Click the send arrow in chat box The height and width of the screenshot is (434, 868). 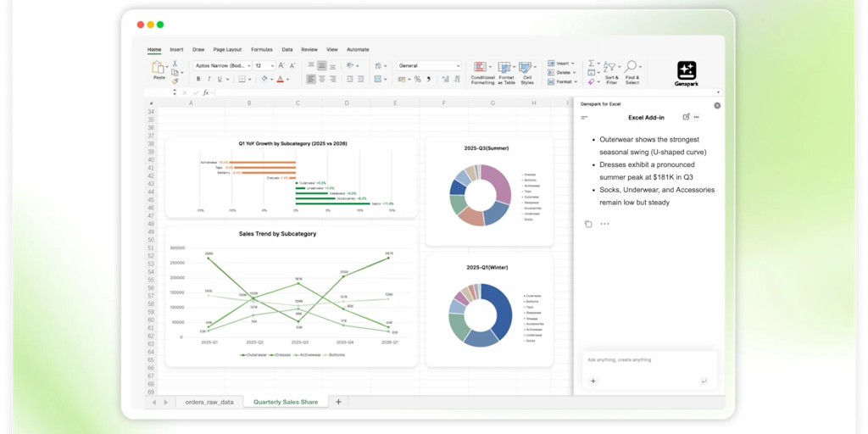[704, 381]
